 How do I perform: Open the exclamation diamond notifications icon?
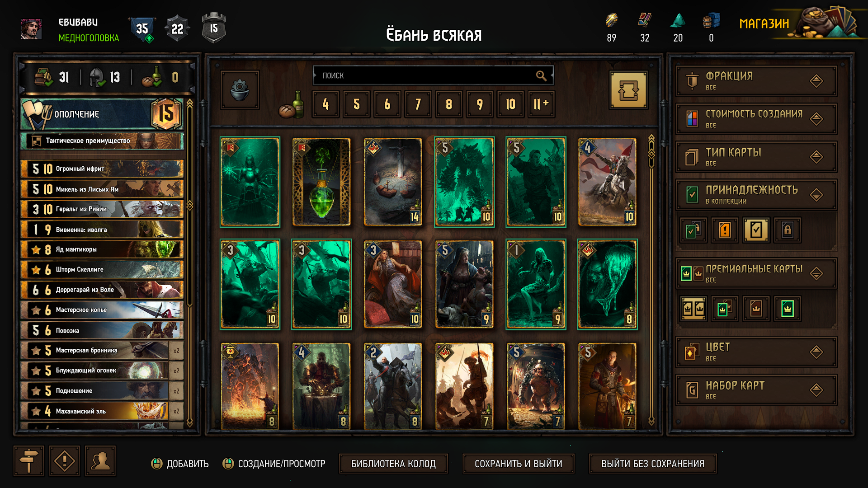click(x=65, y=461)
